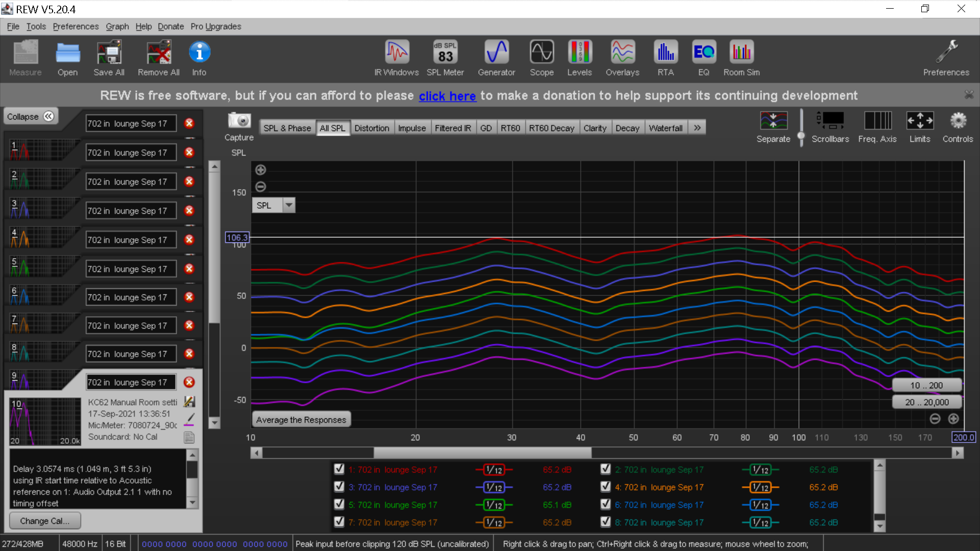This screenshot has height=551, width=980.
Task: Open smoothing selector for trace 2
Action: coord(760,470)
